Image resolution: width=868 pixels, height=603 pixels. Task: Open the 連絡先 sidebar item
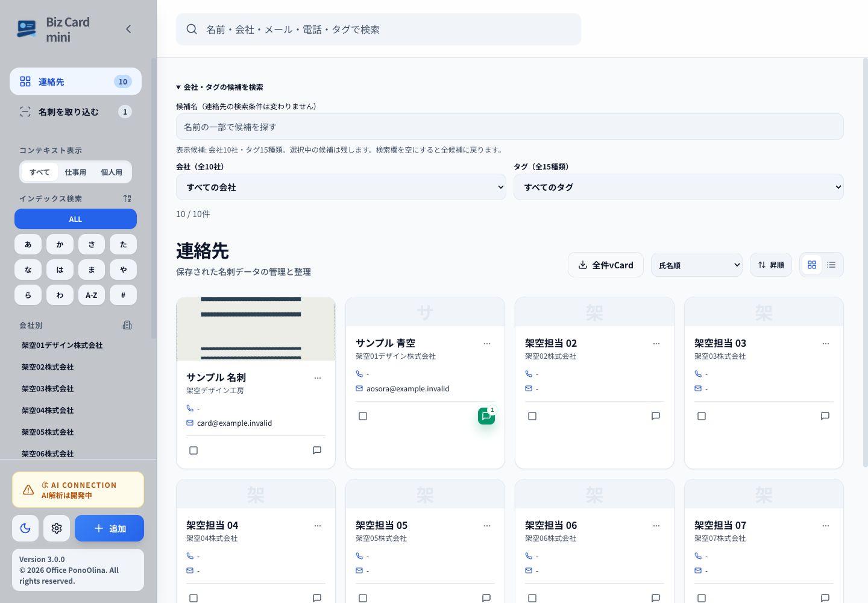(75, 81)
